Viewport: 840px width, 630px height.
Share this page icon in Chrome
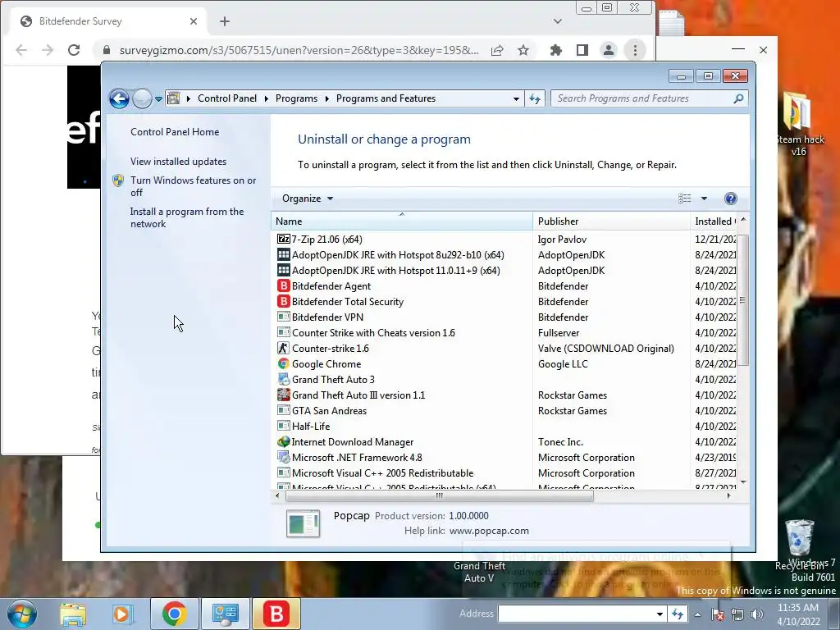tap(497, 50)
